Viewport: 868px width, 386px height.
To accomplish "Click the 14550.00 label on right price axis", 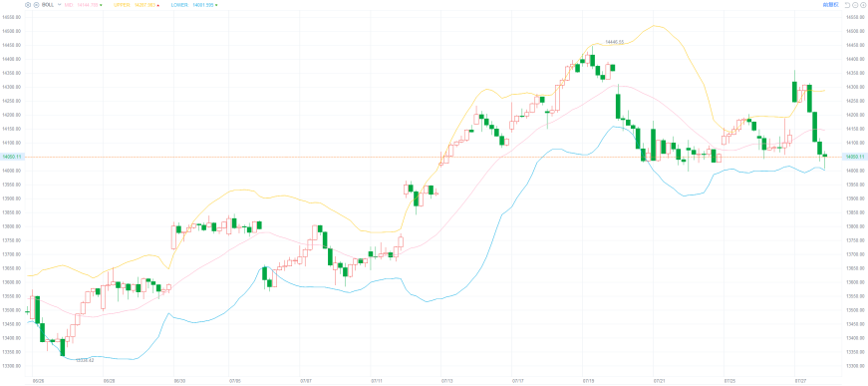I will (x=855, y=17).
